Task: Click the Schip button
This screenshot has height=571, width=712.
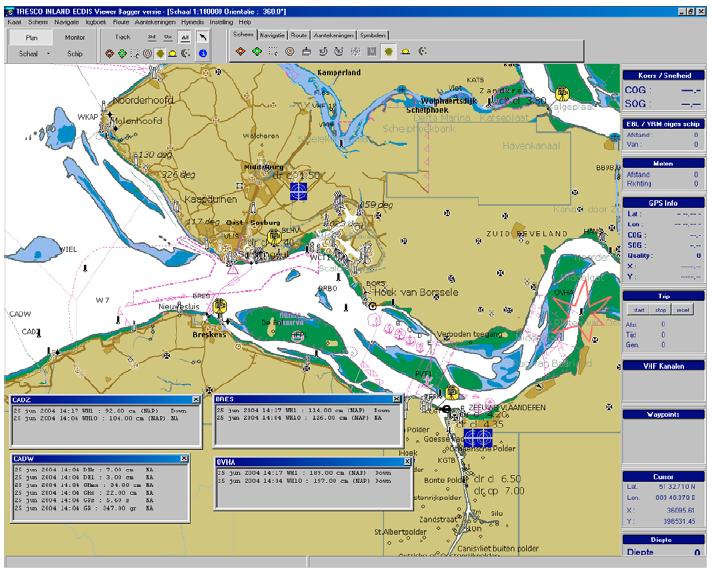Action: tap(74, 53)
